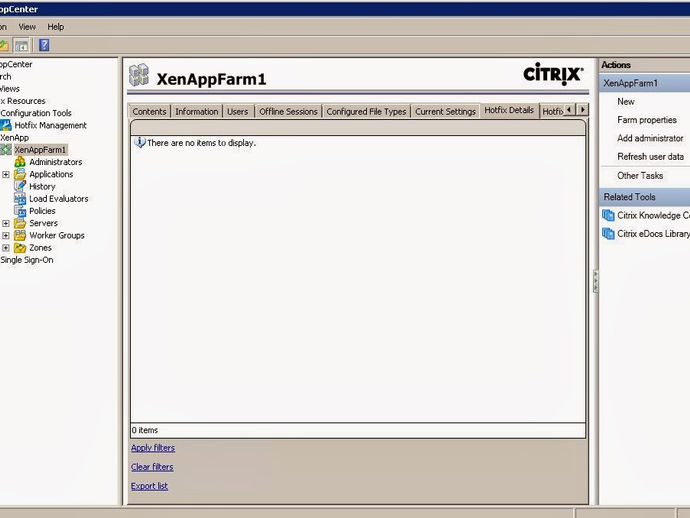Switch to the Users tab

click(238, 111)
